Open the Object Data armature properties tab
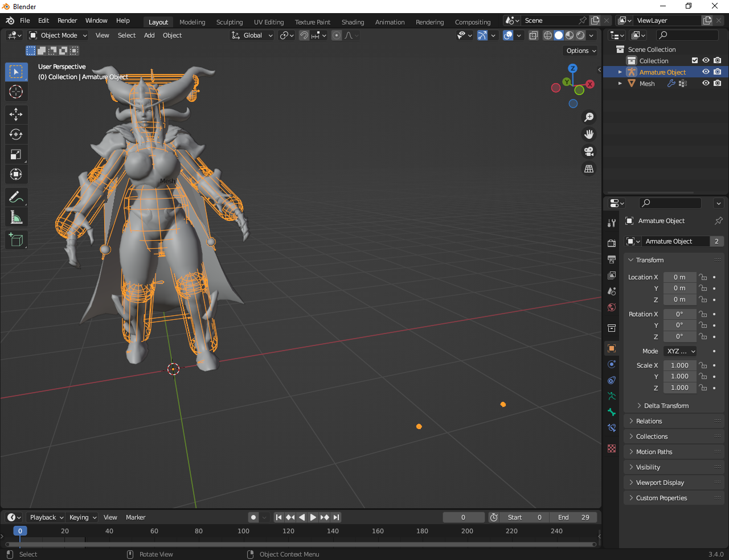 (612, 396)
